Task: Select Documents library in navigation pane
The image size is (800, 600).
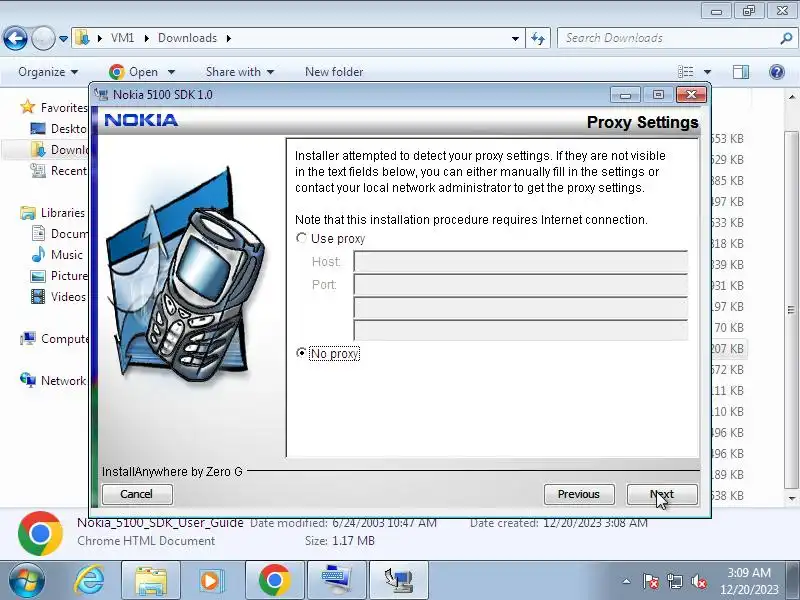Action: pyautogui.click(x=59, y=234)
